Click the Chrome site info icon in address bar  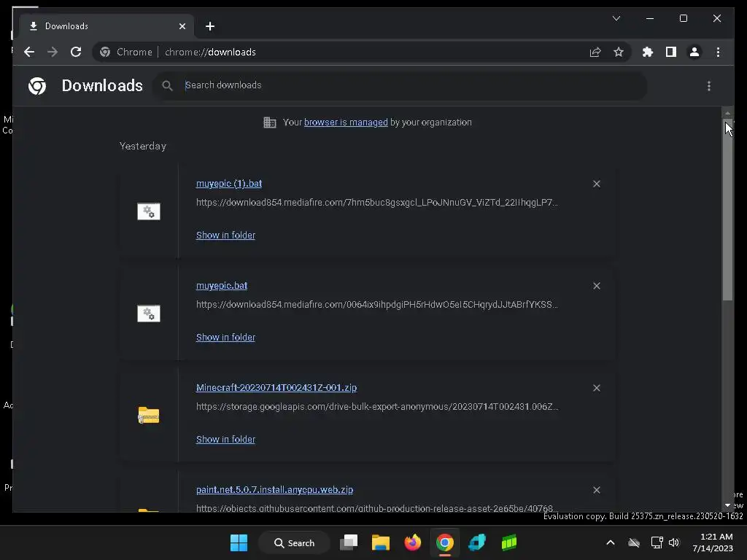105,52
